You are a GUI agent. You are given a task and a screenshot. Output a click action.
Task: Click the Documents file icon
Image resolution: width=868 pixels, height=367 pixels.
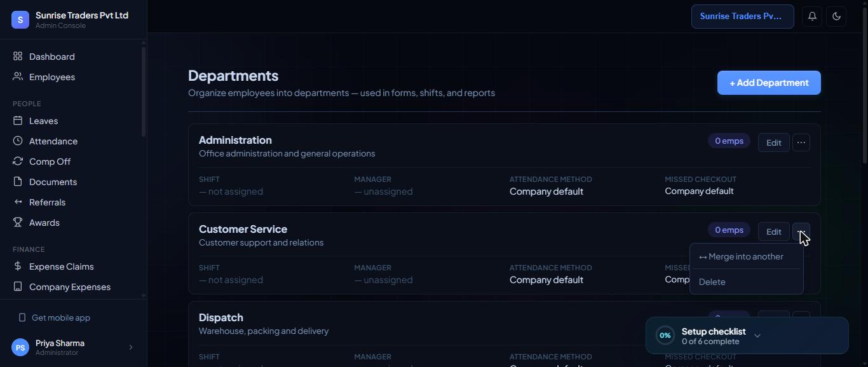18,182
